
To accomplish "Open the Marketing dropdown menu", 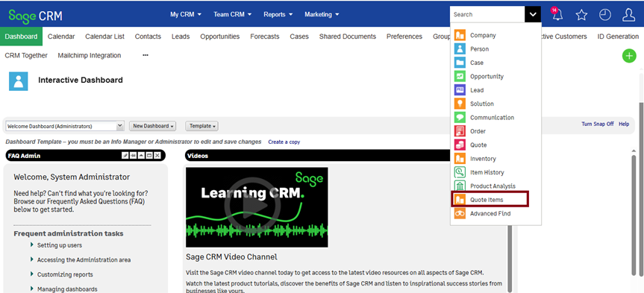I will pos(322,14).
